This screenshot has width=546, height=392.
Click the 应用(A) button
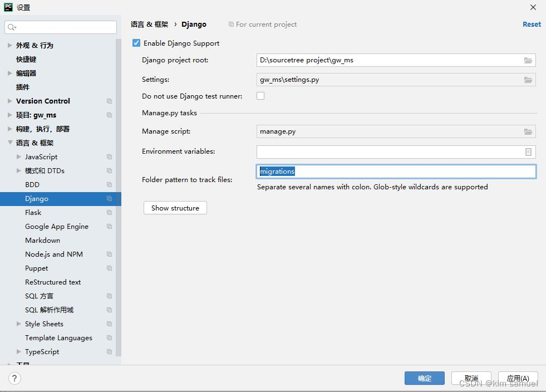pos(518,378)
